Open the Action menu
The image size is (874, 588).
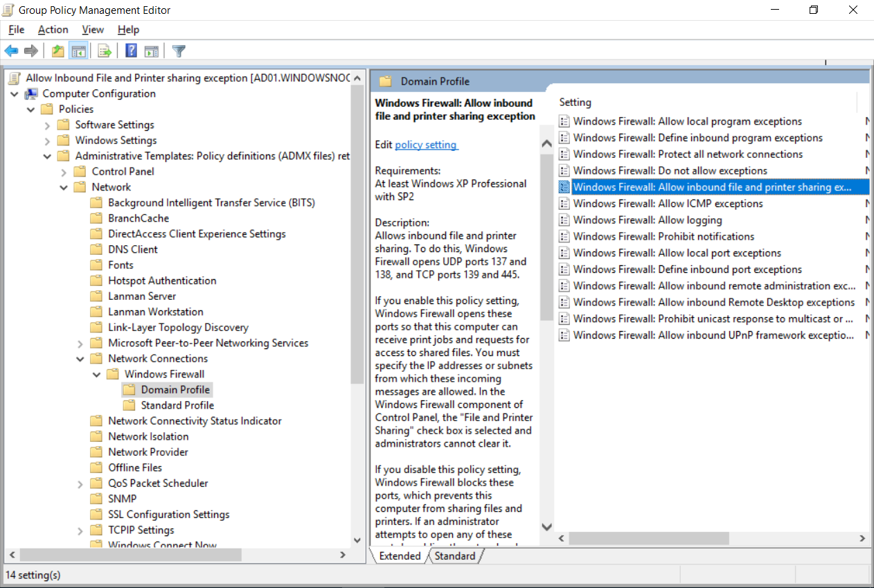pyautogui.click(x=53, y=30)
